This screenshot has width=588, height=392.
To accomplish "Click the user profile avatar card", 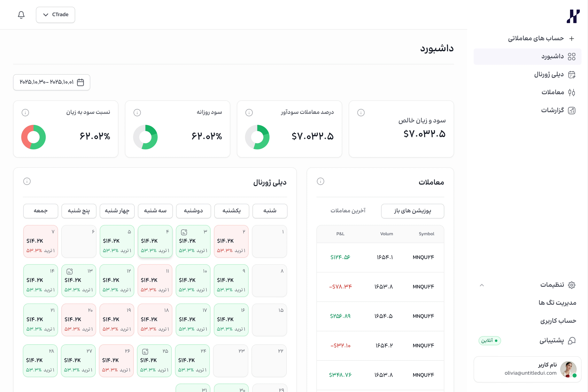I will pyautogui.click(x=527, y=369).
